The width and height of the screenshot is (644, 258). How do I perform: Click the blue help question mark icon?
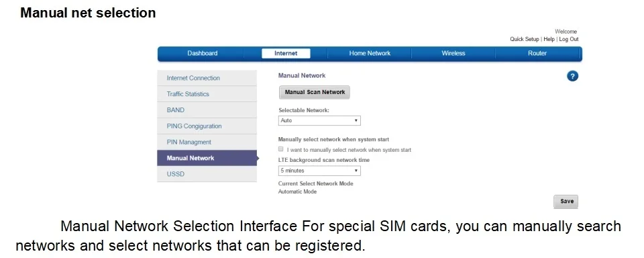point(572,76)
